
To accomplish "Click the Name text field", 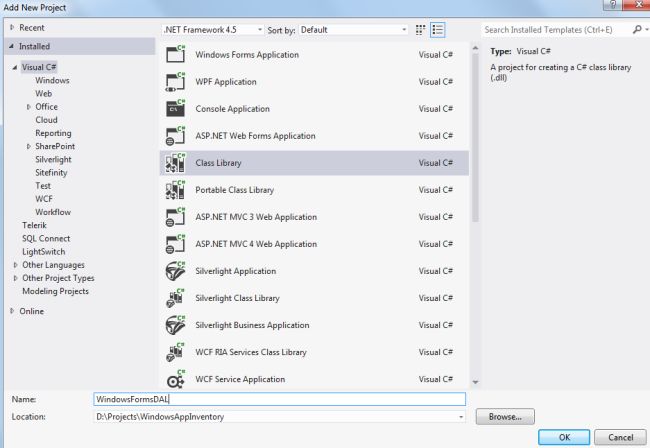I will point(279,399).
